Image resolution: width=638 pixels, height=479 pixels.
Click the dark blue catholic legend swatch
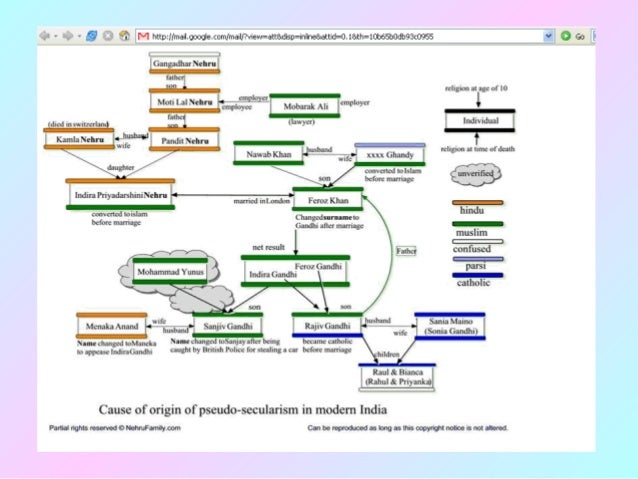(x=478, y=275)
